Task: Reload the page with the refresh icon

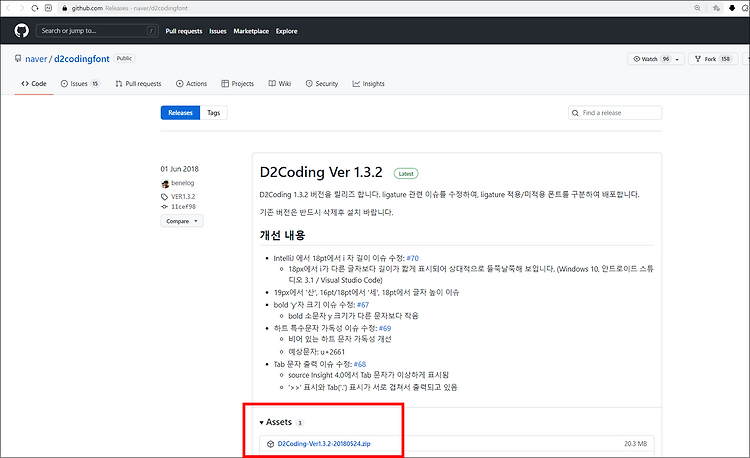Action: click(35, 8)
